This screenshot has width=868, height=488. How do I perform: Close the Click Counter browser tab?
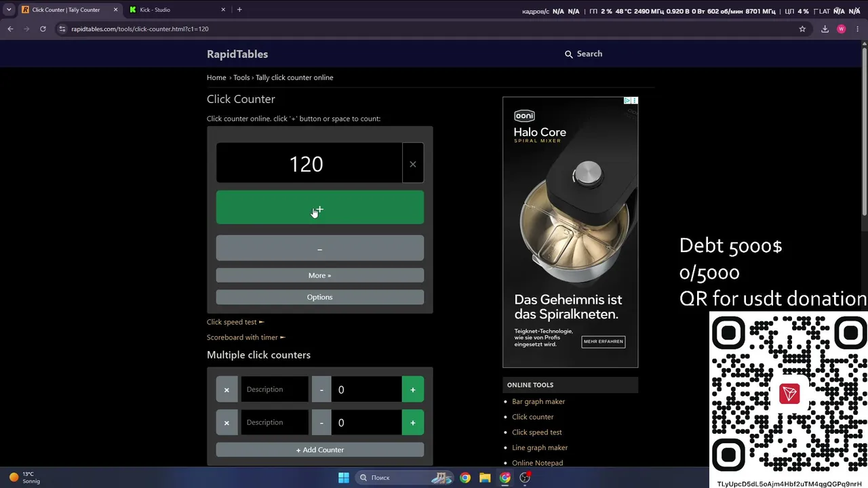pos(115,9)
